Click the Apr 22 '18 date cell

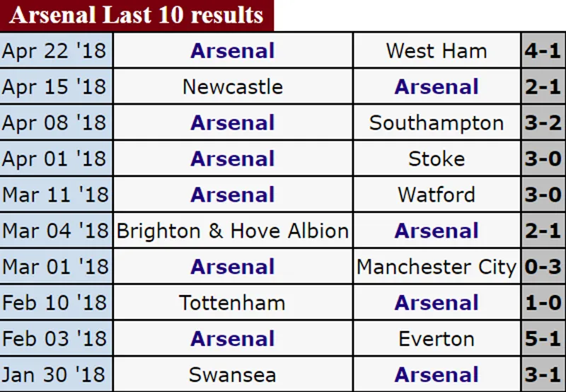54,51
